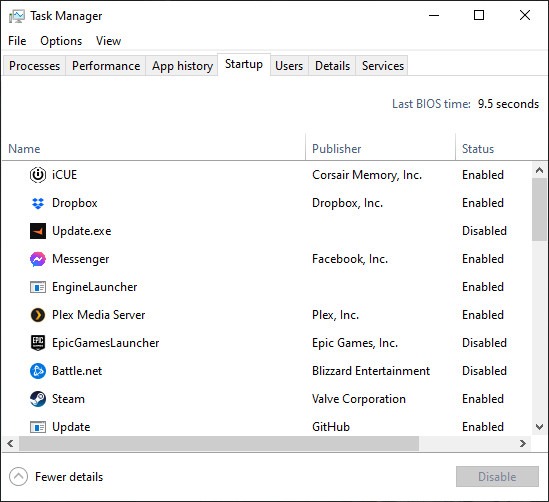Click the Blizzard Entertainment publisher cell
The image size is (549, 502).
point(371,371)
